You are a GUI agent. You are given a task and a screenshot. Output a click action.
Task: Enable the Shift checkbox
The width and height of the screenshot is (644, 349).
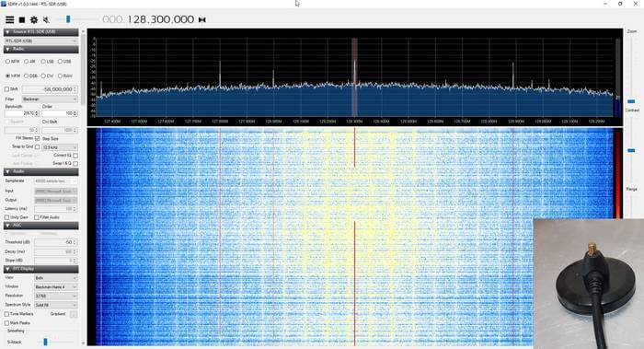pyautogui.click(x=7, y=89)
